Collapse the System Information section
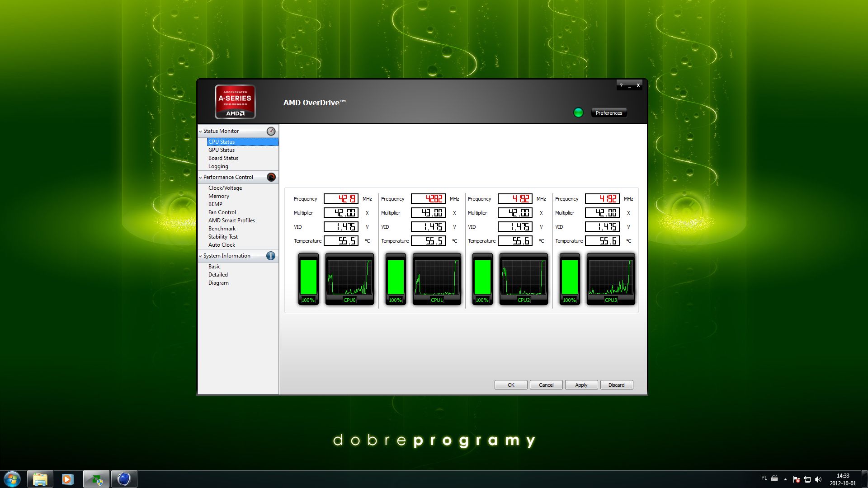The height and width of the screenshot is (488, 868). tap(200, 256)
